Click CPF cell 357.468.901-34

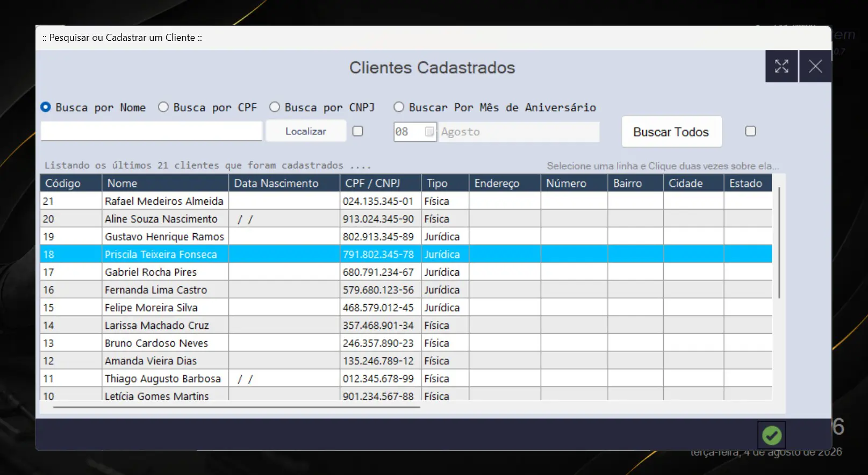381,325
